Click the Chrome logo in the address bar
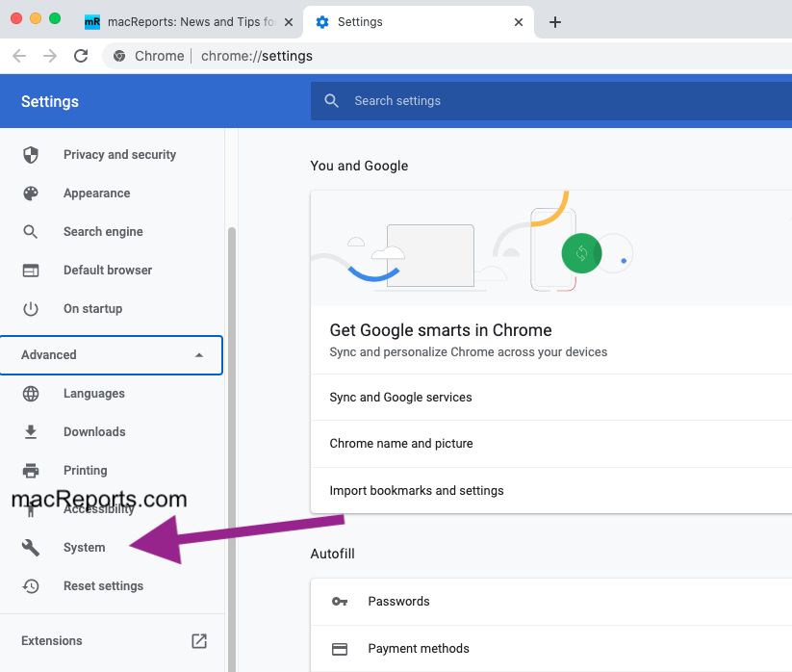 pos(119,56)
